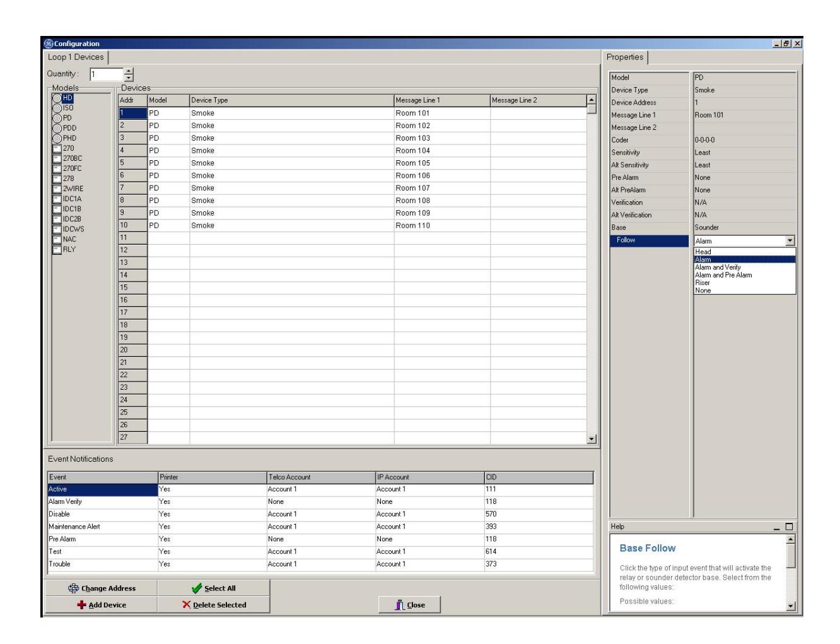Click the Delete Selected button
The width and height of the screenshot is (840, 644).
coord(214,604)
